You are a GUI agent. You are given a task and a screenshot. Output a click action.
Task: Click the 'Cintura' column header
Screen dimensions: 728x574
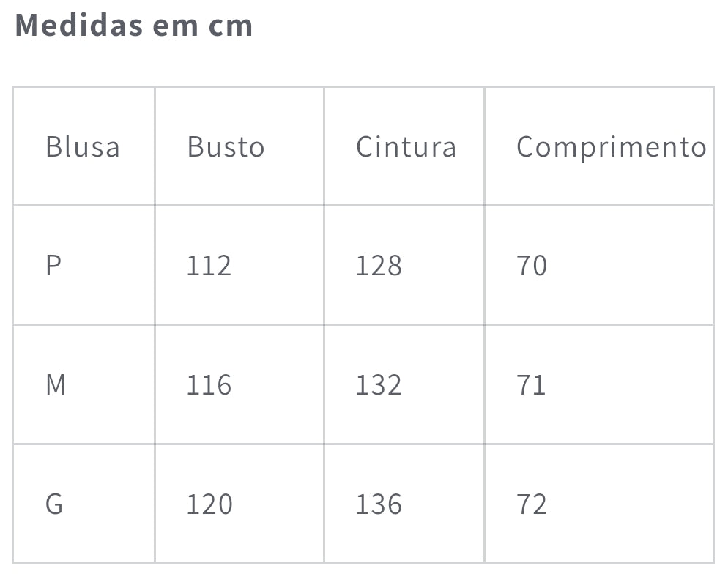point(406,146)
